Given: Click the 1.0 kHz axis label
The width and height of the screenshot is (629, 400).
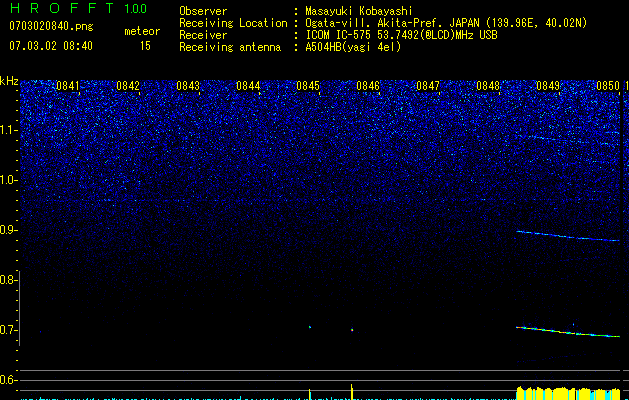Looking at the screenshot, I should [9, 180].
